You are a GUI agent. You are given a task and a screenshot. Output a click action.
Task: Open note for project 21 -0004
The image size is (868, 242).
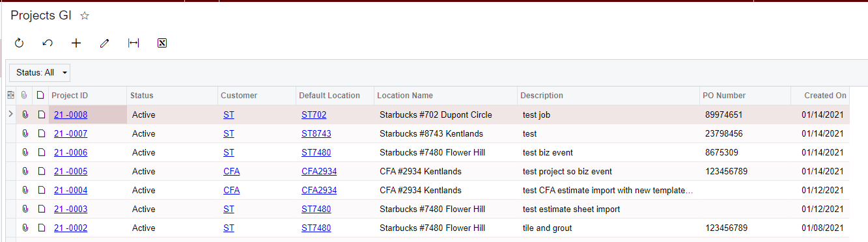41,191
